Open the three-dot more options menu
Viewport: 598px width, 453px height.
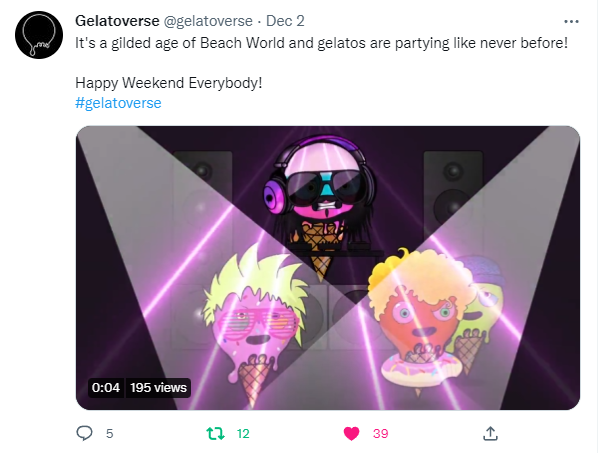pos(571,21)
